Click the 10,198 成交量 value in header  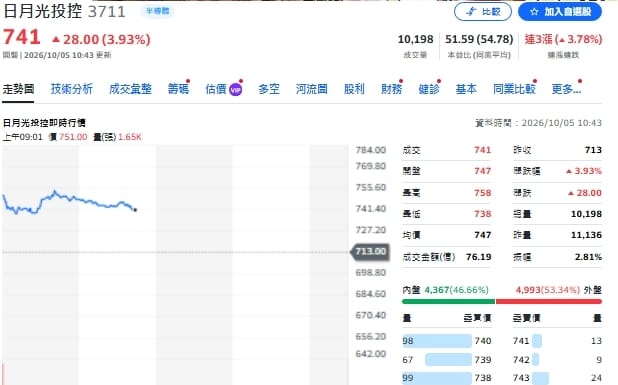click(x=415, y=39)
